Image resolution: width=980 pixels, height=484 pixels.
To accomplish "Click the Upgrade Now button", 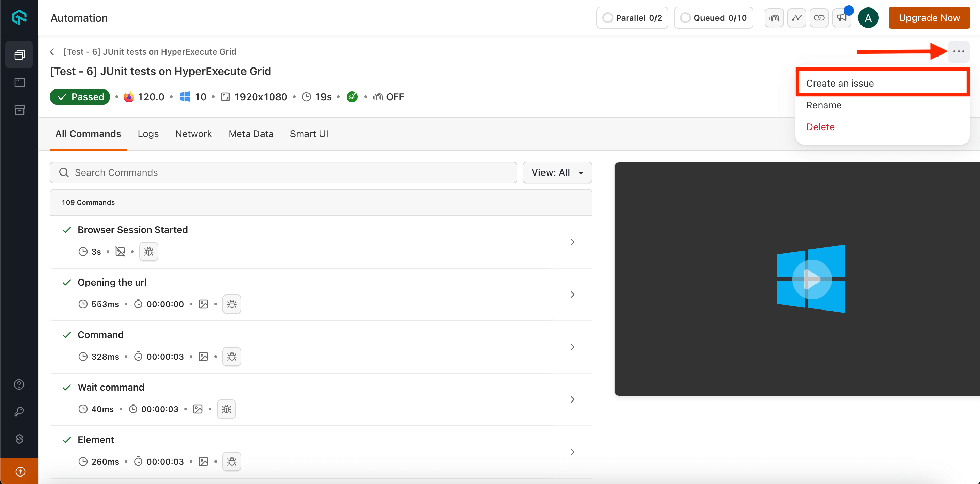I will 929,18.
